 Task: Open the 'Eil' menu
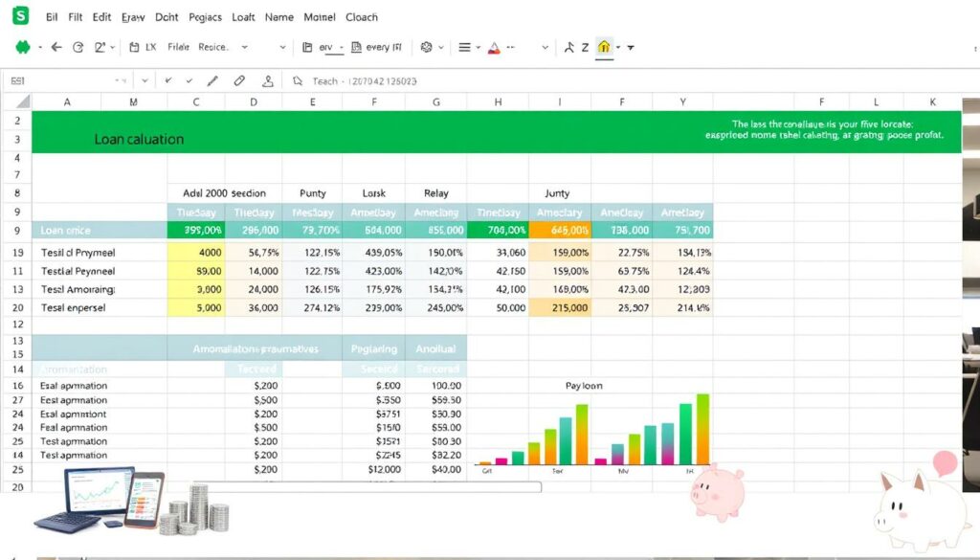click(52, 17)
